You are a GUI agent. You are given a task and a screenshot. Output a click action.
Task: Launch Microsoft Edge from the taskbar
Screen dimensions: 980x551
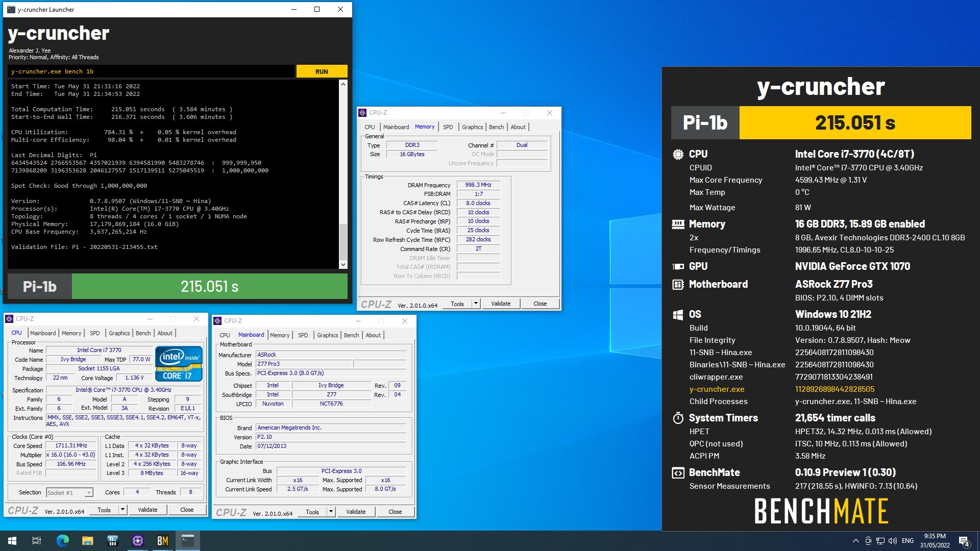tap(62, 541)
